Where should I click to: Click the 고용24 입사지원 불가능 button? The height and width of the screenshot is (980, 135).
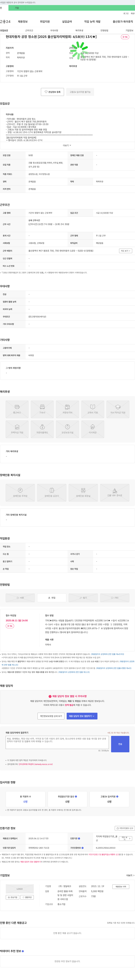tap(80, 92)
